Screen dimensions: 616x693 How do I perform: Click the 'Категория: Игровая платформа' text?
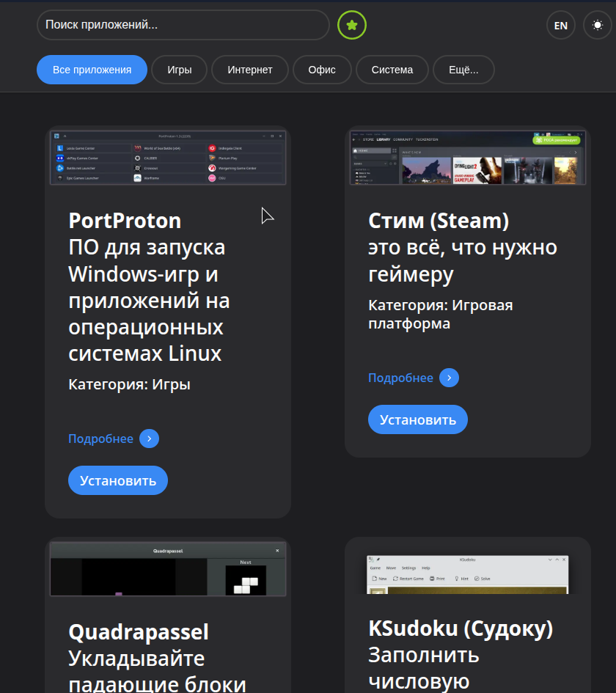click(441, 315)
